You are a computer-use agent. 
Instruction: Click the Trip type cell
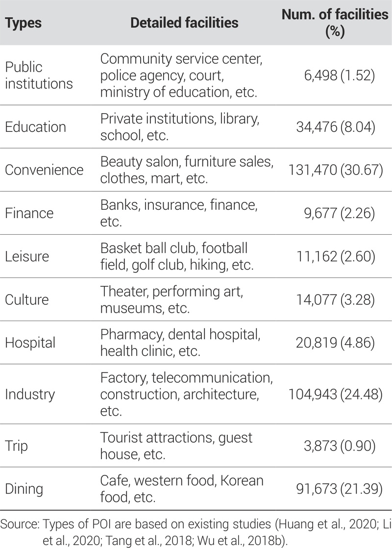point(16,446)
